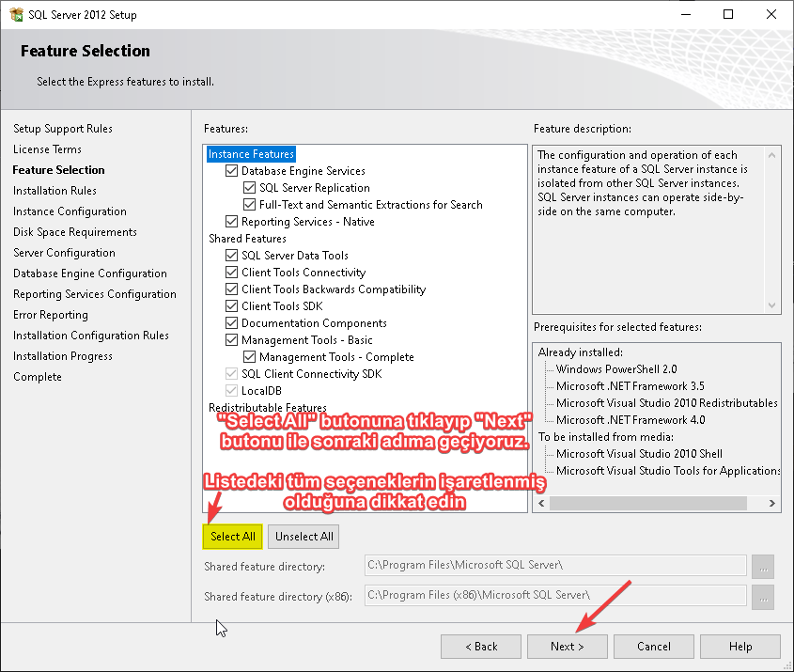The height and width of the screenshot is (672, 794).
Task: Select the Instance Features tree node
Action: click(251, 154)
